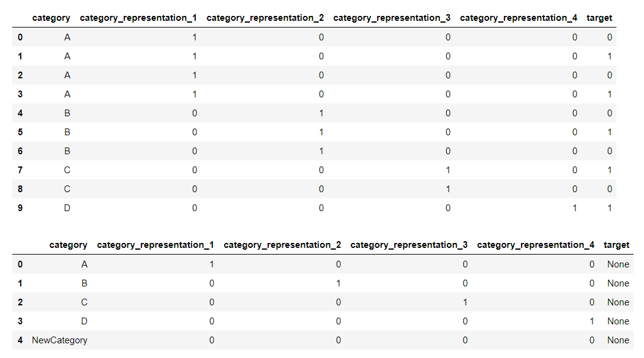
Task: Click 'category_representation_1' header of the ten-row table
Action: (138, 18)
